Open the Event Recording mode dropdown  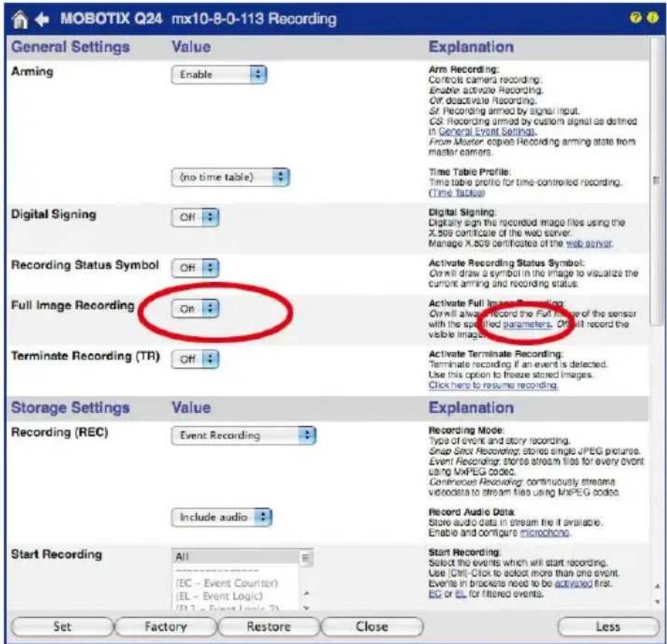coord(243,435)
